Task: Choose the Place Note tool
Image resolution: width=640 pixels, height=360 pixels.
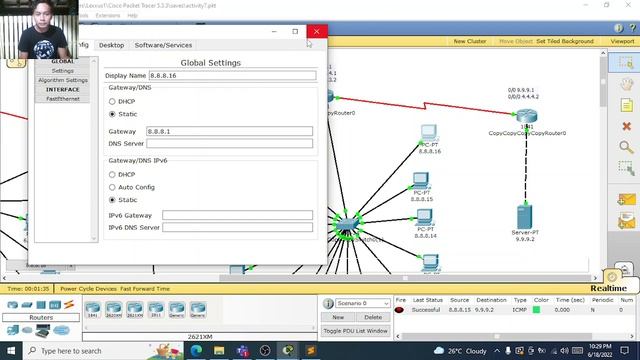Action: point(627,105)
